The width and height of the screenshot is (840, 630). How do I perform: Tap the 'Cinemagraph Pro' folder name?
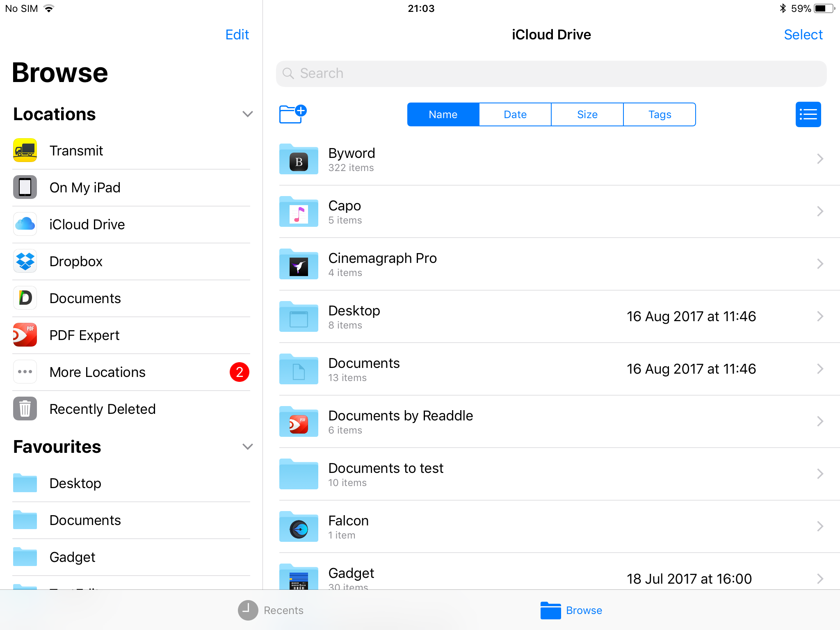pyautogui.click(x=383, y=258)
